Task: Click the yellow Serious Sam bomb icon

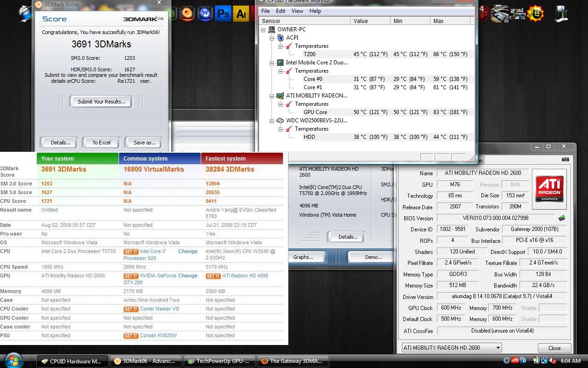Action: pyautogui.click(x=536, y=13)
